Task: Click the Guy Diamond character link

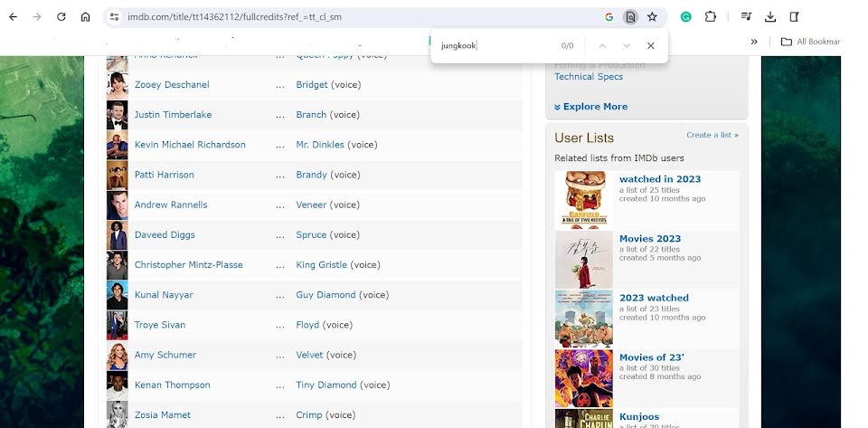Action: pyautogui.click(x=326, y=295)
